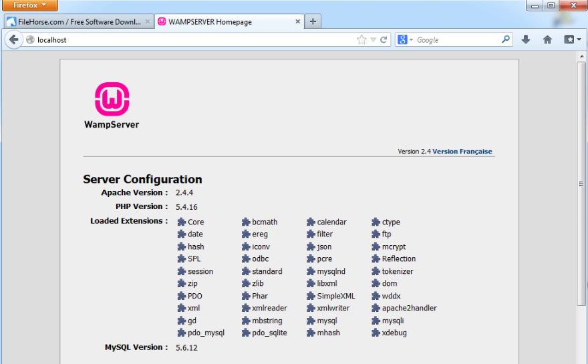Click the 'mhash' extension text
Screen dimensions: 588x364
[329, 333]
